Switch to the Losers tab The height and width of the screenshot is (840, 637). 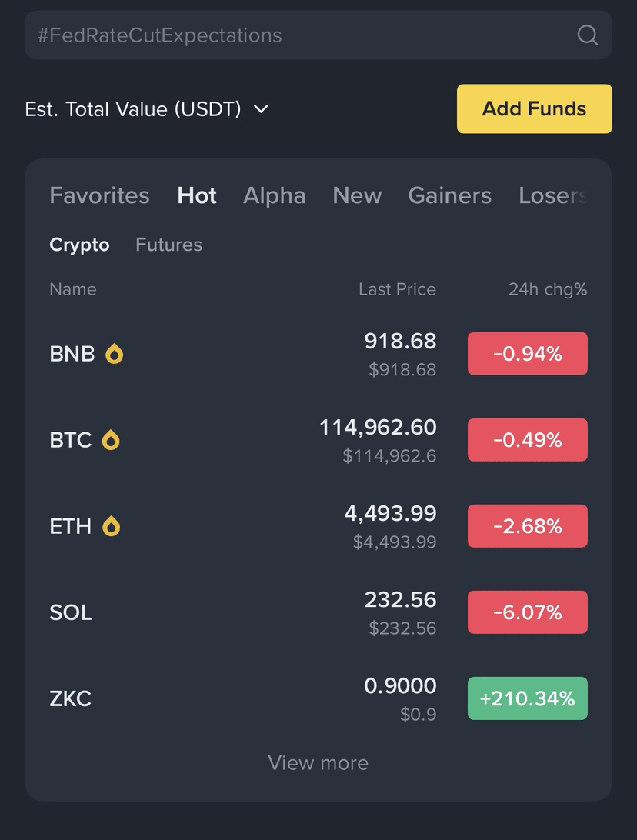click(x=552, y=195)
